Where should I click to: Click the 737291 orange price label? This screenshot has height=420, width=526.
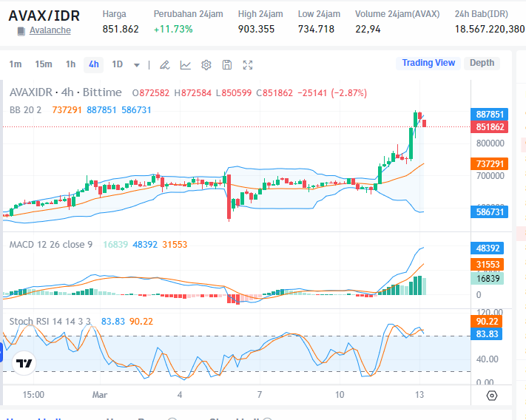click(490, 164)
